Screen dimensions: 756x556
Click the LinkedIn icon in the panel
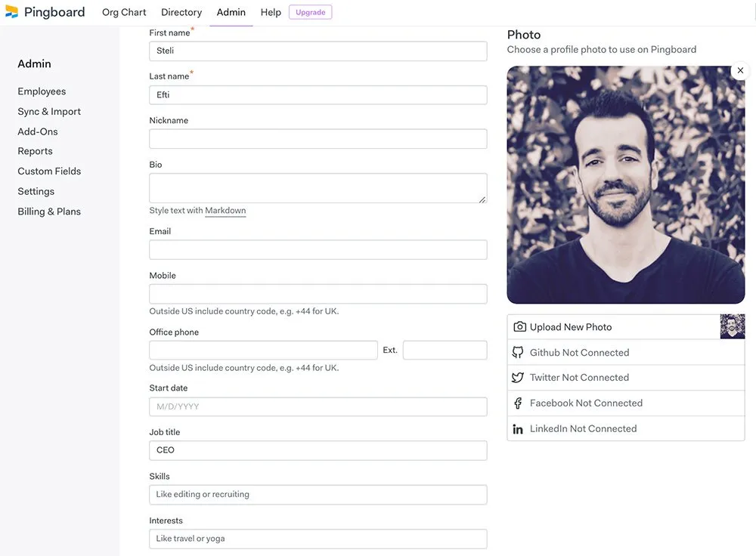pyautogui.click(x=517, y=428)
